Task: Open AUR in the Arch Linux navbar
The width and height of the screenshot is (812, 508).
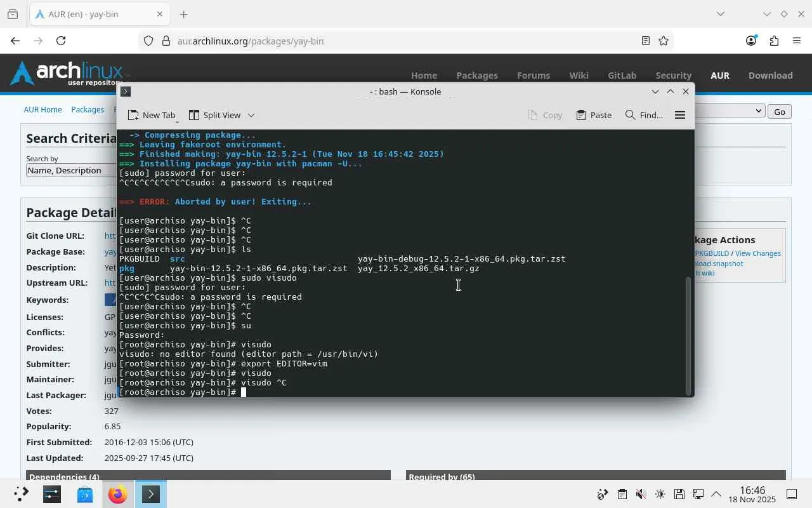Action: [x=720, y=75]
